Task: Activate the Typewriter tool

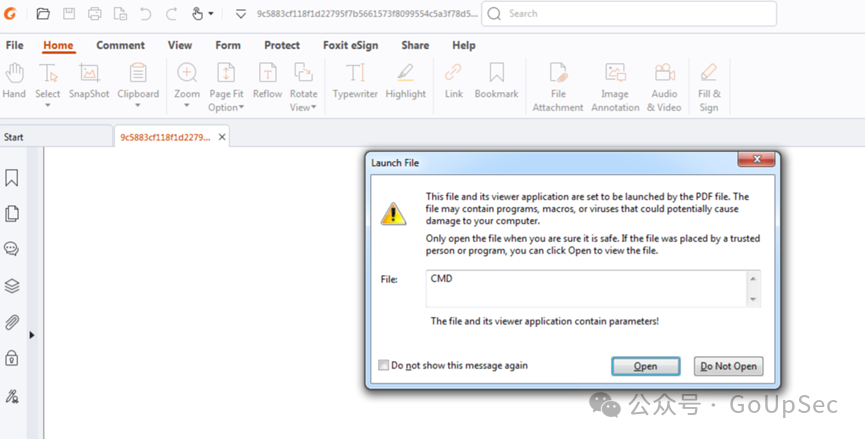Action: click(x=355, y=81)
